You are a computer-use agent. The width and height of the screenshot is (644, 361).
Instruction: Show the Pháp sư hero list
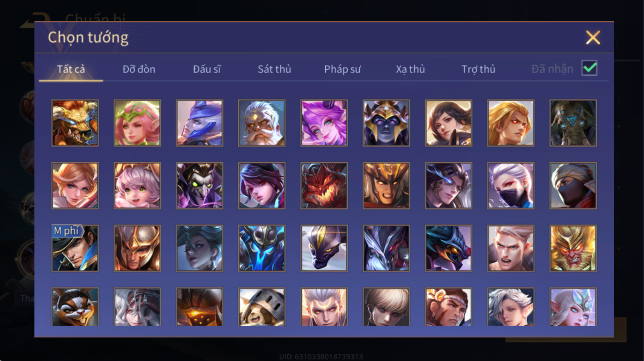coord(342,69)
